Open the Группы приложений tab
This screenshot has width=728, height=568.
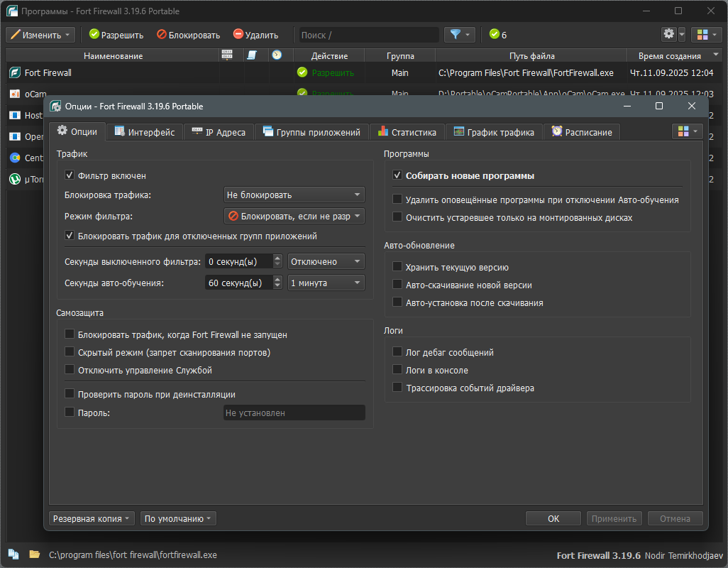pyautogui.click(x=311, y=132)
